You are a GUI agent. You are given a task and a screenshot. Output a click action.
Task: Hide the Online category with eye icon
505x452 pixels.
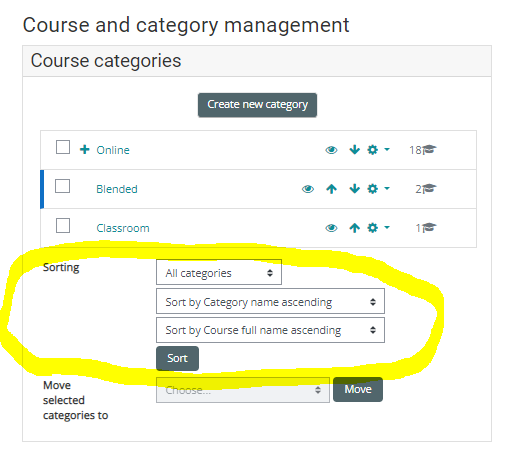pyautogui.click(x=331, y=150)
